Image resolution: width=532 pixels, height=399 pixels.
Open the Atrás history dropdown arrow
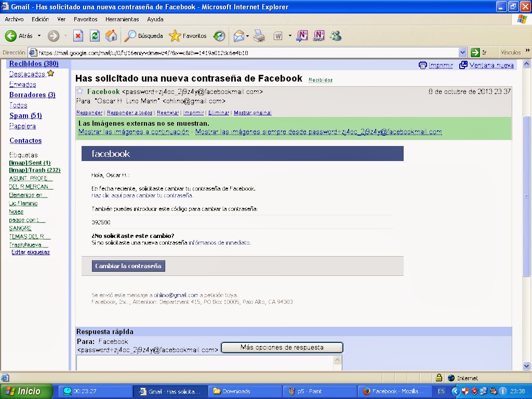coord(39,36)
